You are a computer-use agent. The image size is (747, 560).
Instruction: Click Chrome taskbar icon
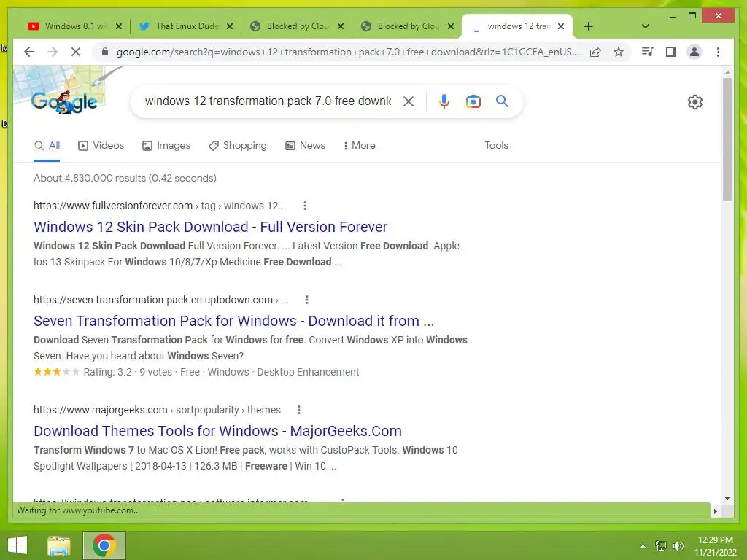click(104, 545)
